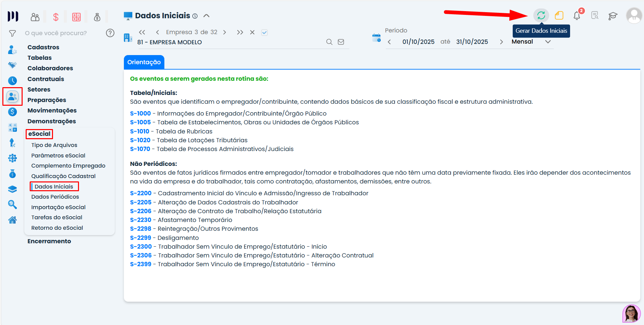Open the notifications bell icon

pos(577,16)
